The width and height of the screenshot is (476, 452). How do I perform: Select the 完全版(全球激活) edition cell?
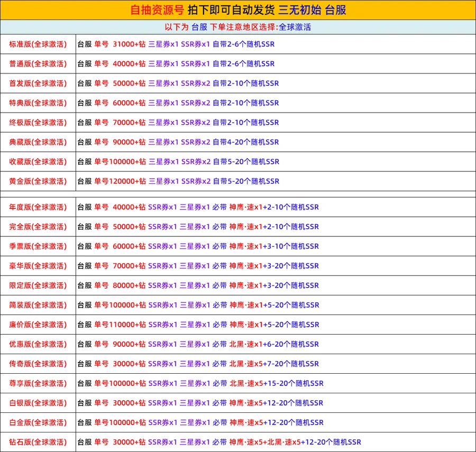pos(38,227)
